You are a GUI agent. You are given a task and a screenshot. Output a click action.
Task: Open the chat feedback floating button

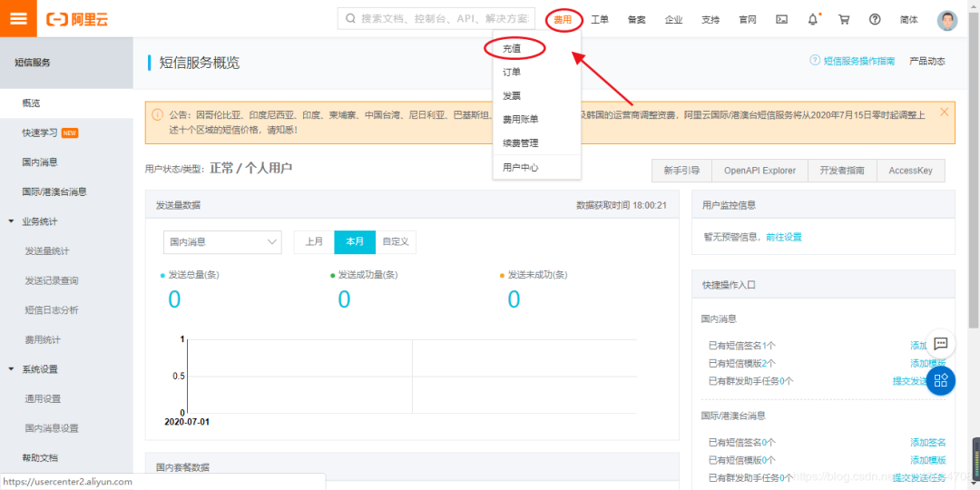941,343
